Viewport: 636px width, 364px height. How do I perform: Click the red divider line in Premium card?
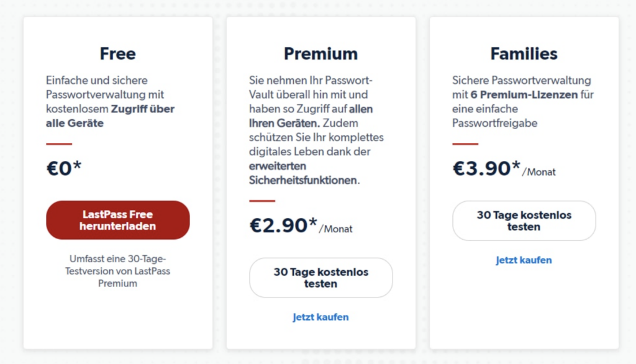[262, 201]
